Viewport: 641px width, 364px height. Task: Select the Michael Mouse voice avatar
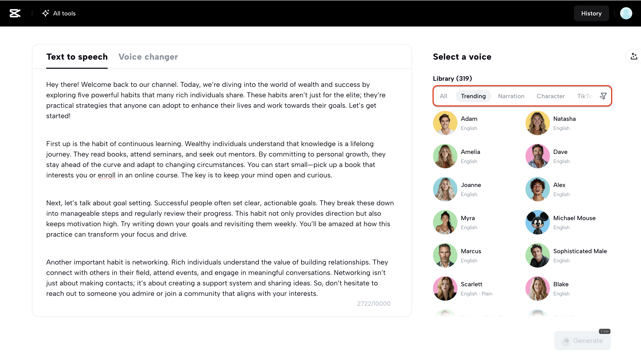coord(537,222)
